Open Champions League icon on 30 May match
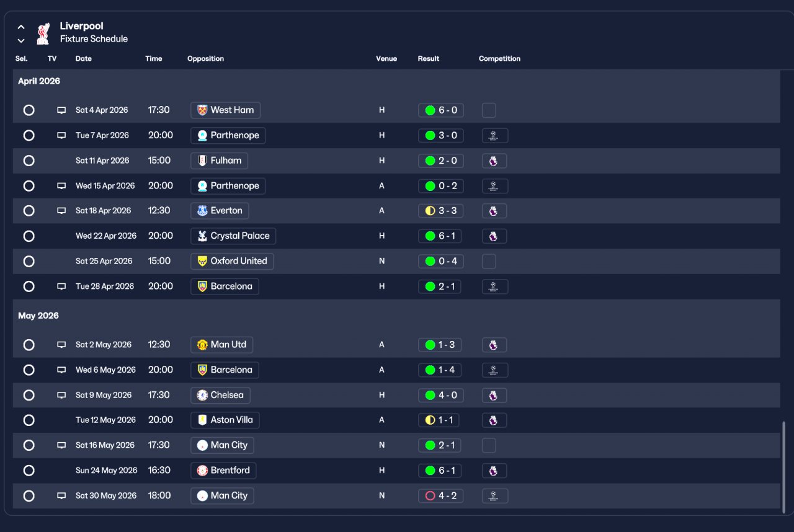Viewport: 794px width, 532px height. pyautogui.click(x=495, y=496)
